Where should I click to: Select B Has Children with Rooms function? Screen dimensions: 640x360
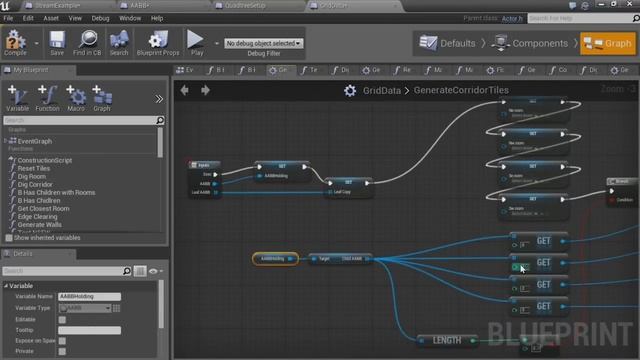(x=56, y=193)
